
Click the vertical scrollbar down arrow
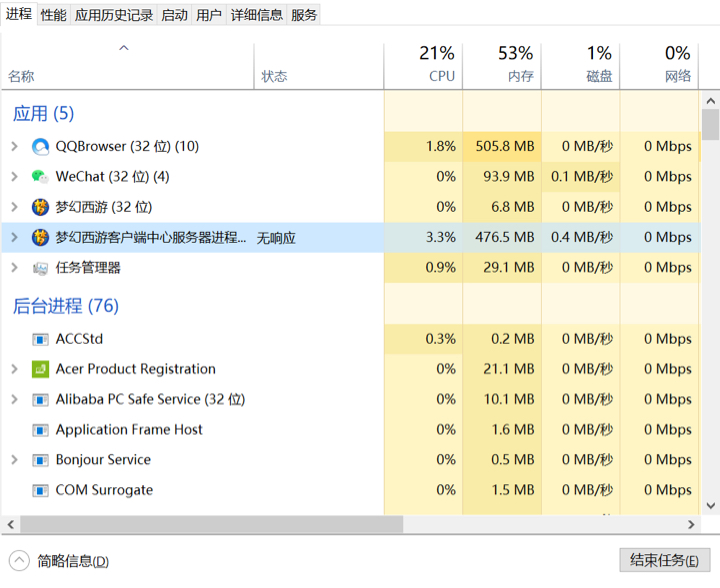click(x=711, y=506)
